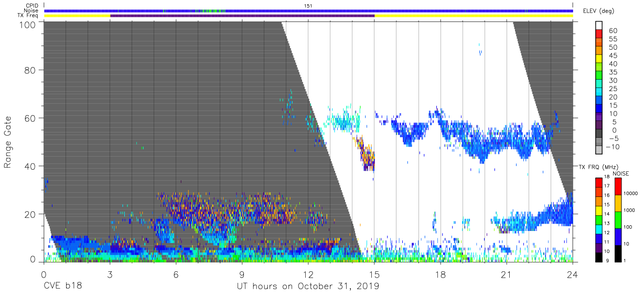Click the 25 label on the ELEV colorbar
Viewport: 644px width, 297px height.
[613, 89]
